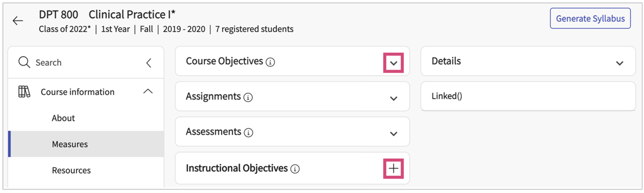
Task: Expand the Details panel
Action: pos(620,63)
